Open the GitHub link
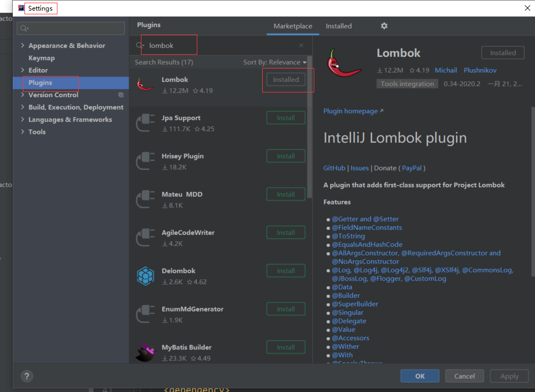The image size is (535, 392). 334,168
